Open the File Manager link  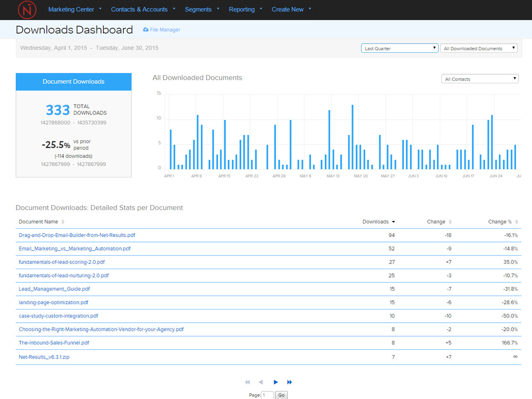pos(165,30)
